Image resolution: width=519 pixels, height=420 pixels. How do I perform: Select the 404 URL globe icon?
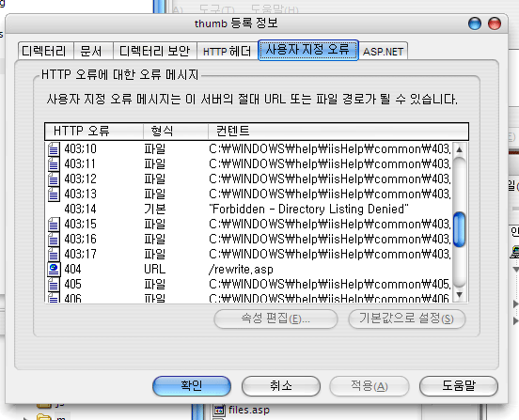pos(54,270)
